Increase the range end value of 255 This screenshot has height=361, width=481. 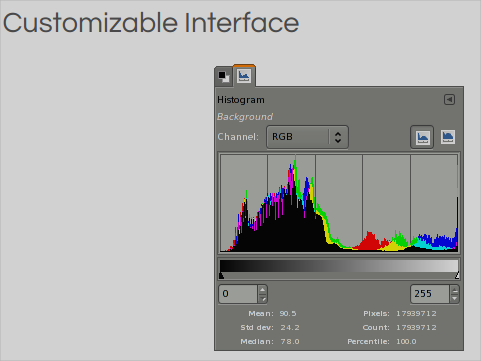(454, 289)
